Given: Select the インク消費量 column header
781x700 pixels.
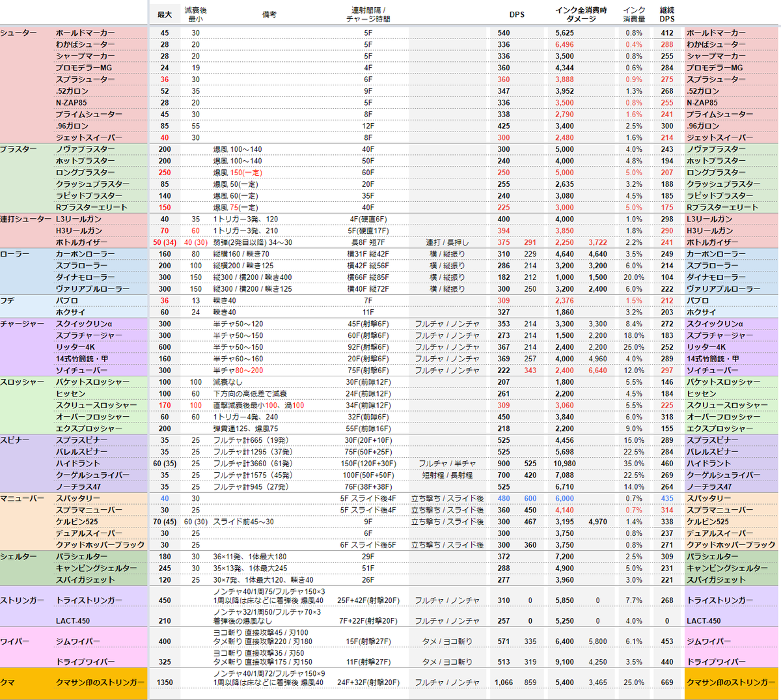Looking at the screenshot, I should point(634,15).
